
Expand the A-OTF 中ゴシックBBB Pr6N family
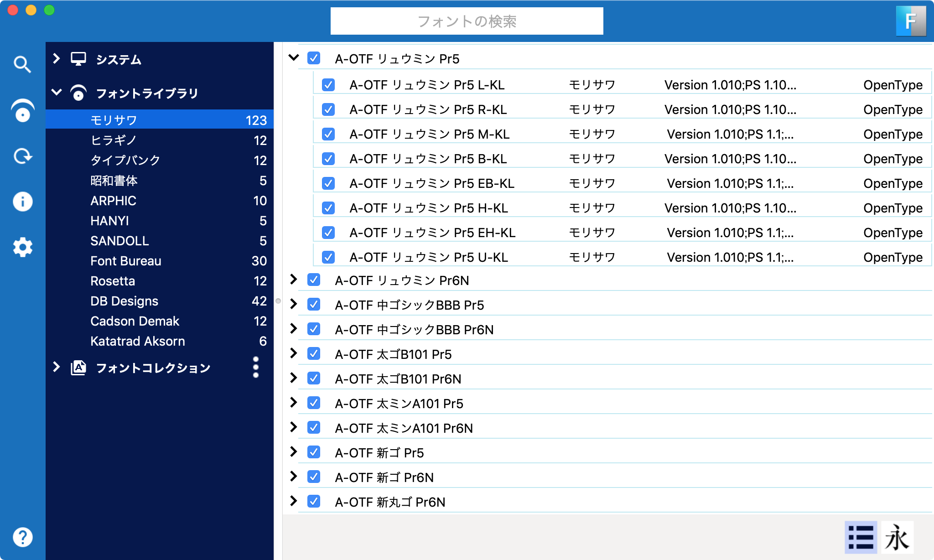294,329
